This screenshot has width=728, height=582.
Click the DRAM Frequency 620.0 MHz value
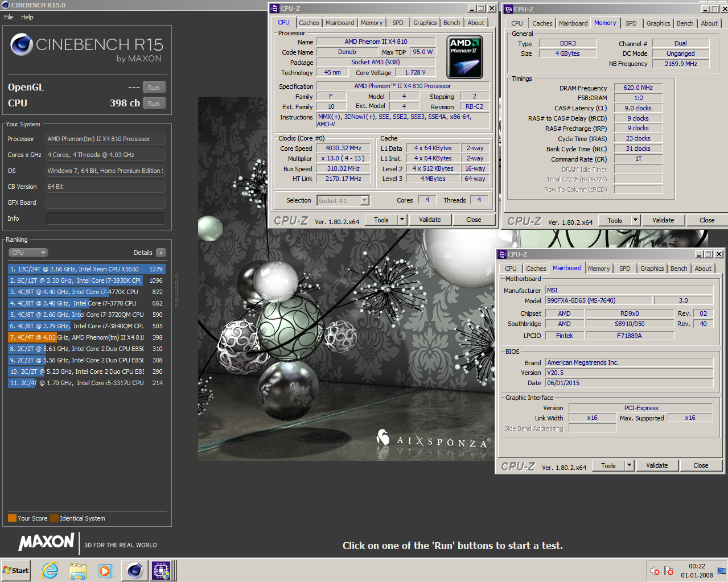638,88
